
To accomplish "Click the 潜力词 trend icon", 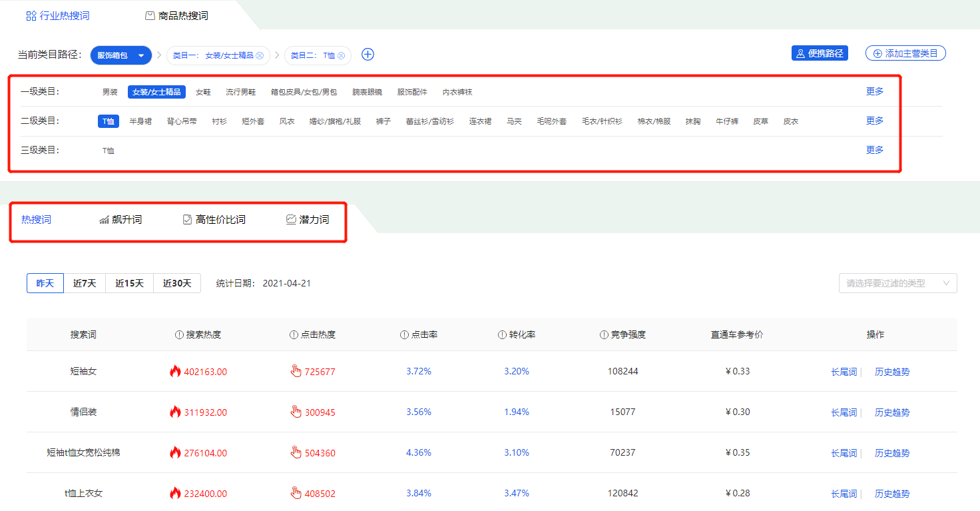I will [x=290, y=219].
